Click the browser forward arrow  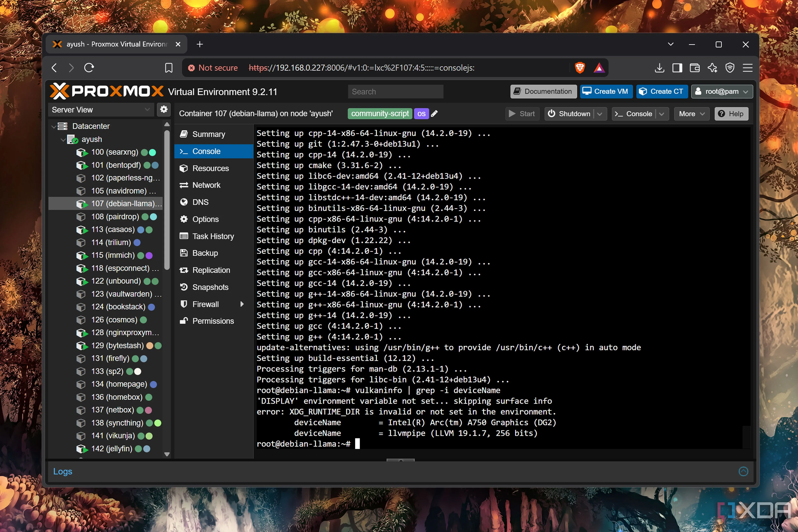point(71,68)
